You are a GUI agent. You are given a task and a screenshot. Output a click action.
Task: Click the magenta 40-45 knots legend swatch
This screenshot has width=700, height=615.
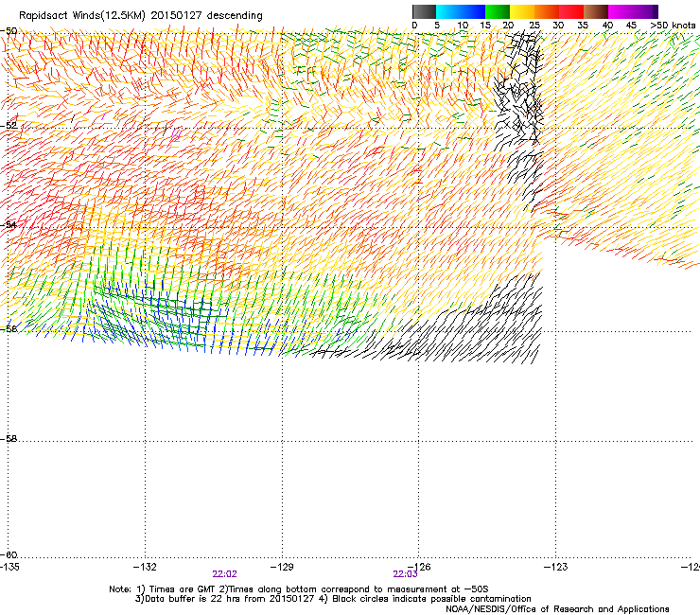(621, 11)
